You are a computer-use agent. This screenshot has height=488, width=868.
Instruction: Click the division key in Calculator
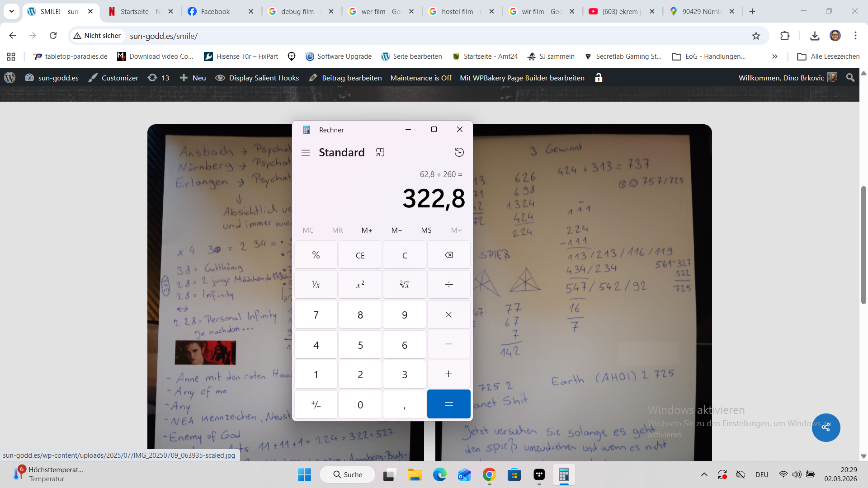click(x=449, y=285)
